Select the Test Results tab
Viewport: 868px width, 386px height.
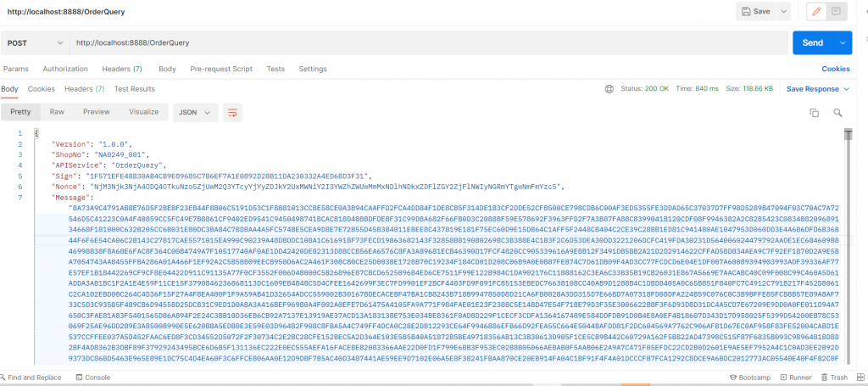[135, 89]
